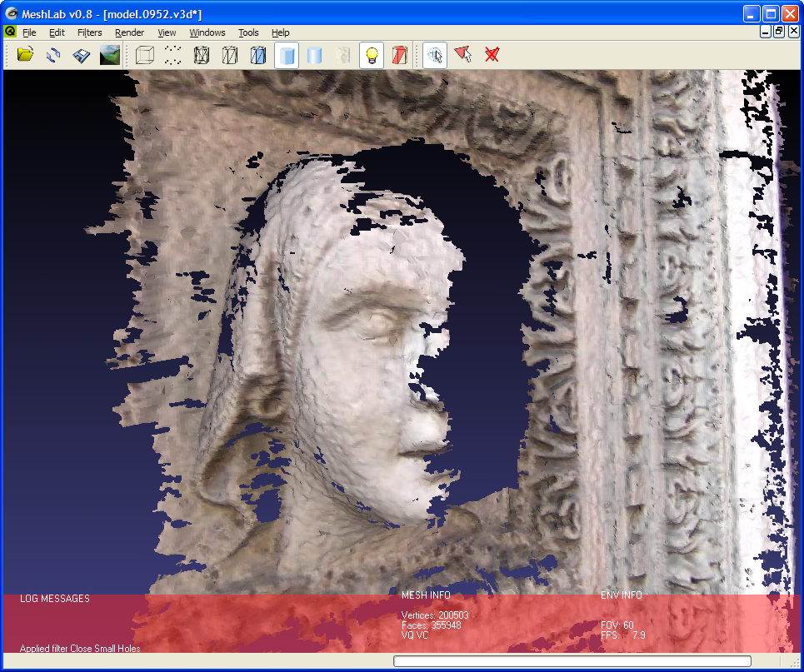This screenshot has height=672, width=804.
Task: Select Bounding Box render mode
Action: click(145, 56)
